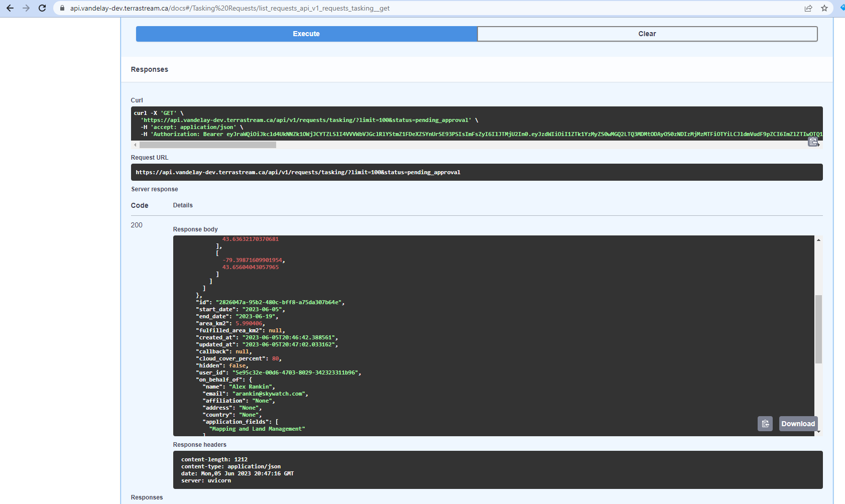The width and height of the screenshot is (845, 504).
Task: Click the date header line
Action: pyautogui.click(x=237, y=473)
